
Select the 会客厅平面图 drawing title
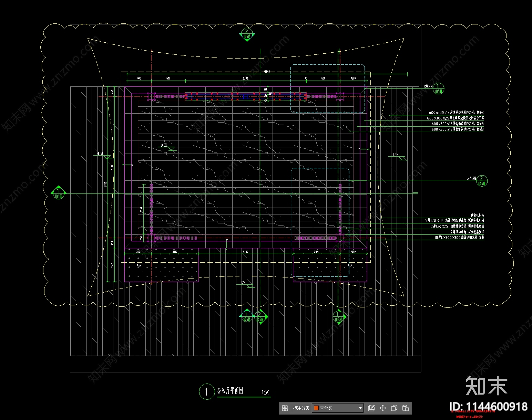[x=230, y=391]
